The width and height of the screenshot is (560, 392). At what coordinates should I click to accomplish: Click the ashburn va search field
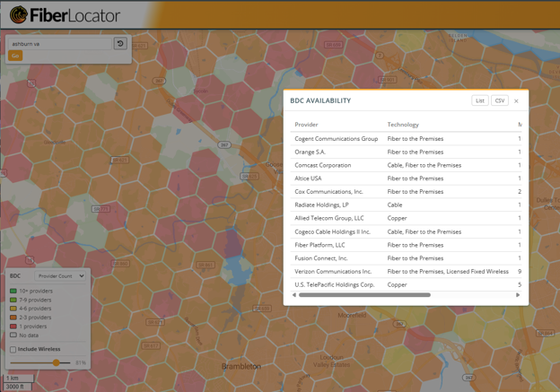(60, 44)
